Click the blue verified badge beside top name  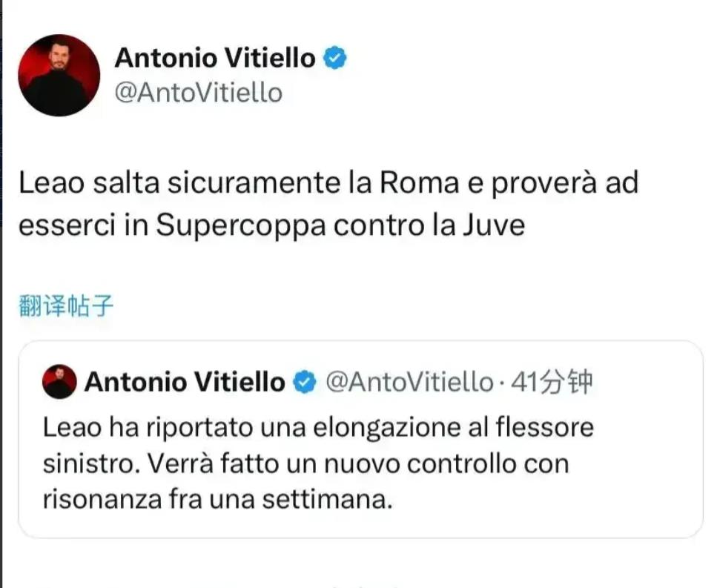[335, 58]
